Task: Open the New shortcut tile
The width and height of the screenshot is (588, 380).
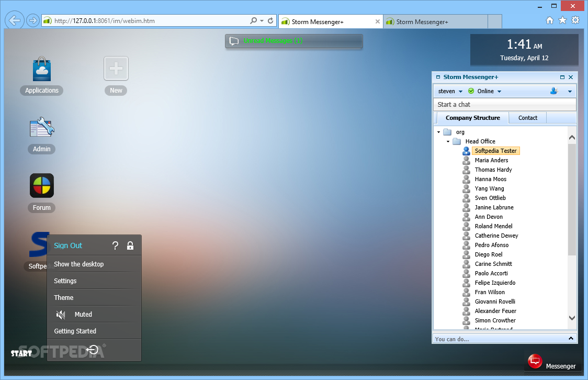Action: pos(116,68)
